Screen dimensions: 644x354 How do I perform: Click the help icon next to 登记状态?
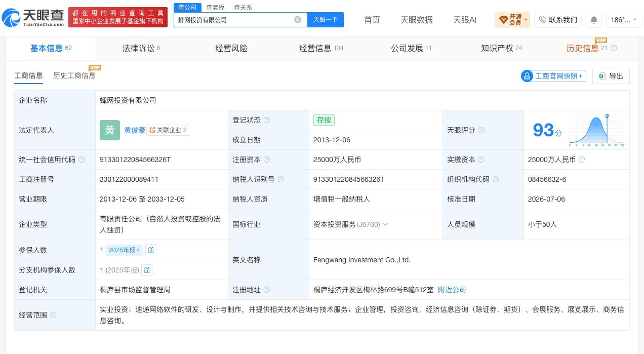coord(267,120)
